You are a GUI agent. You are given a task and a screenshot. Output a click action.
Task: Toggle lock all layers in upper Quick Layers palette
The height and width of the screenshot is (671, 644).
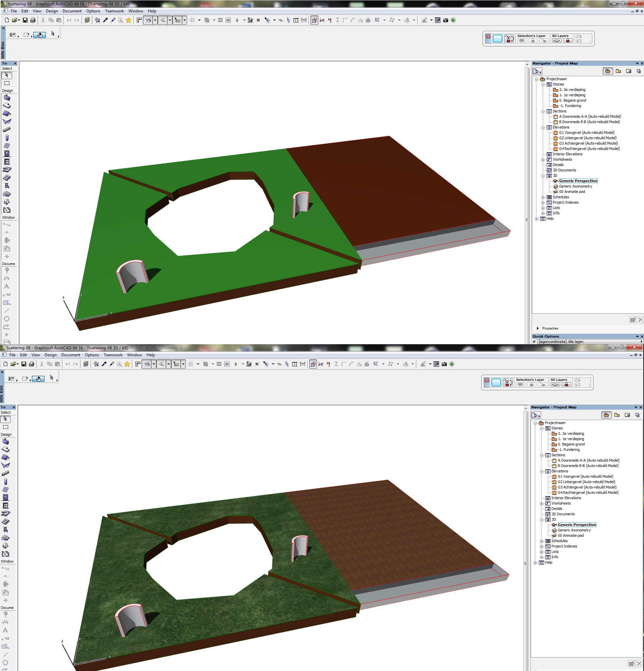(x=568, y=41)
